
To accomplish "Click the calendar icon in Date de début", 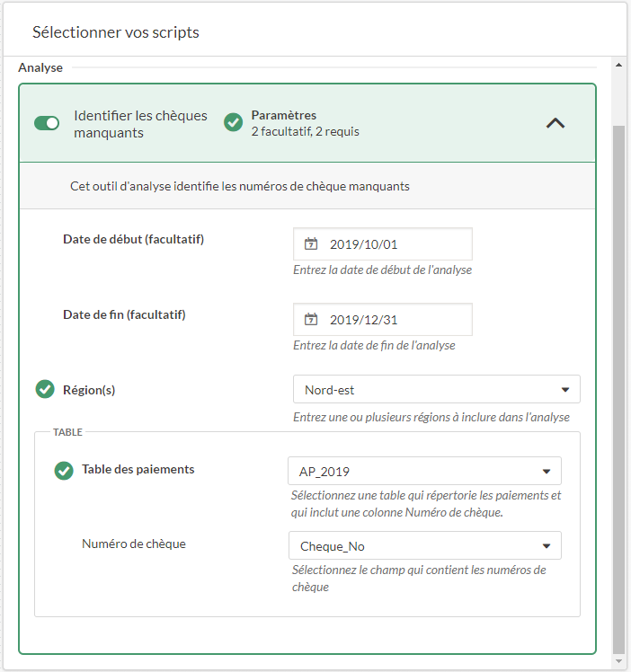I will point(311,244).
